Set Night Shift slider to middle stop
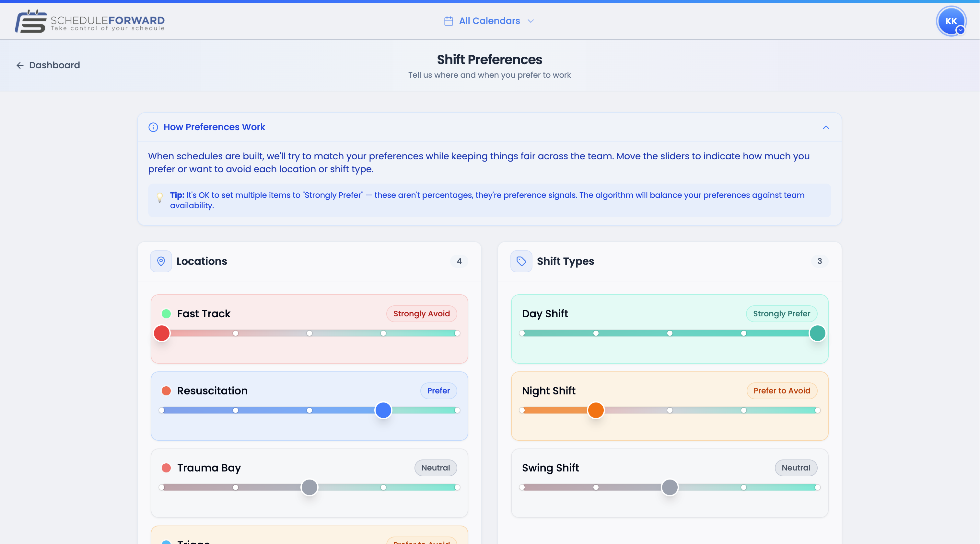980x544 pixels. tap(670, 410)
